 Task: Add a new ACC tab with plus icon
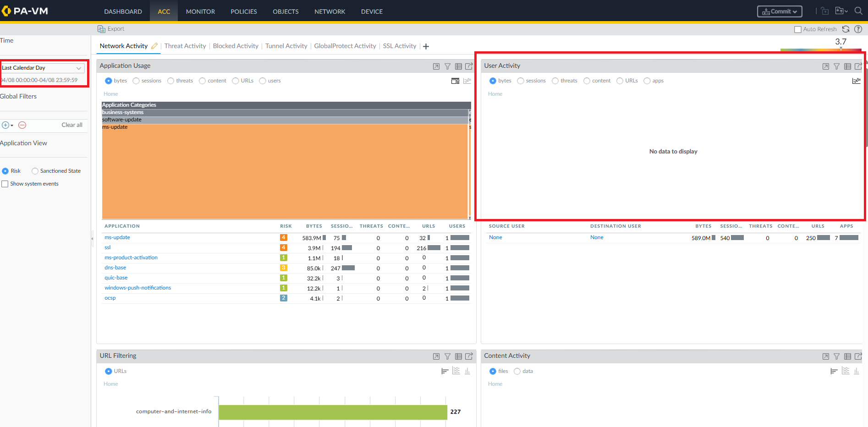click(x=426, y=46)
